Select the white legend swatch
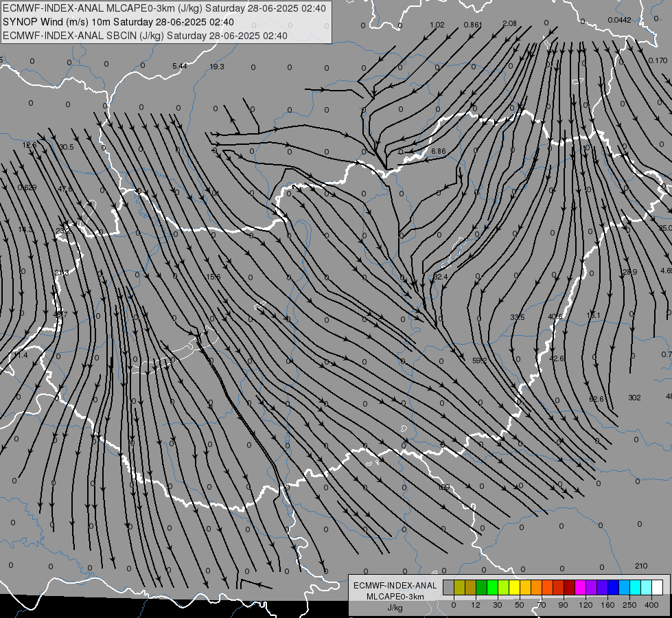This screenshot has height=618, width=672. pyautogui.click(x=657, y=587)
